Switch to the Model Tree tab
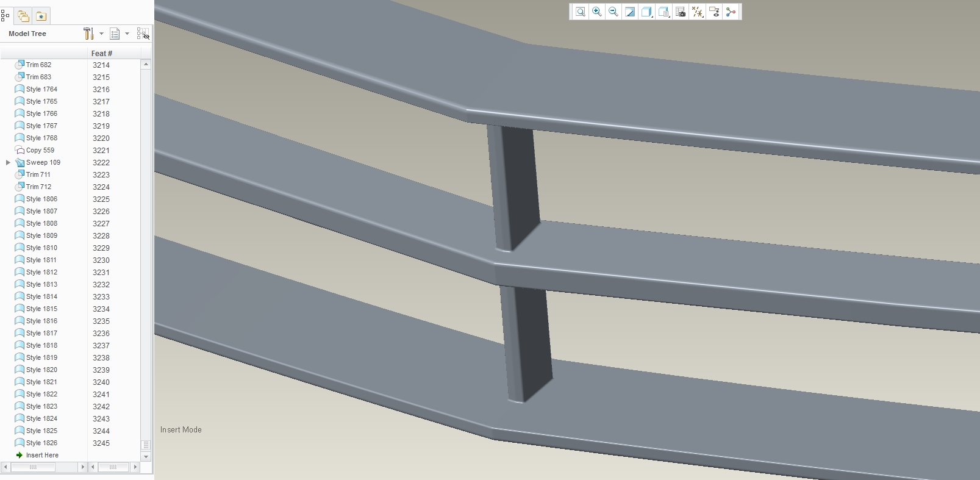980x480 pixels. pos(5,15)
